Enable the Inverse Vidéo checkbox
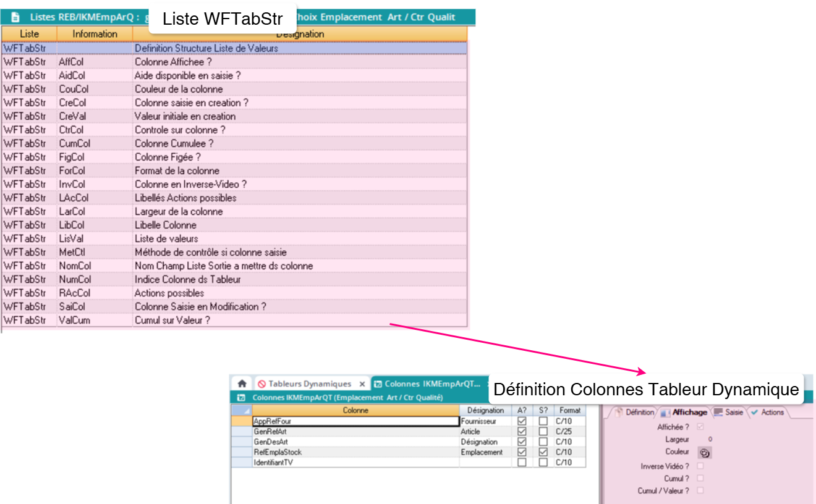The image size is (816, 504). click(x=700, y=466)
